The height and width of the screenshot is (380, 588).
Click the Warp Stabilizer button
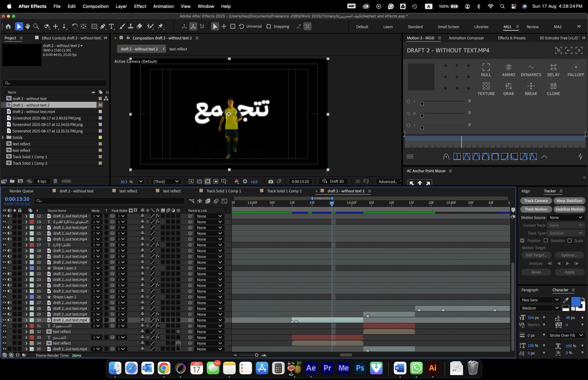569,201
